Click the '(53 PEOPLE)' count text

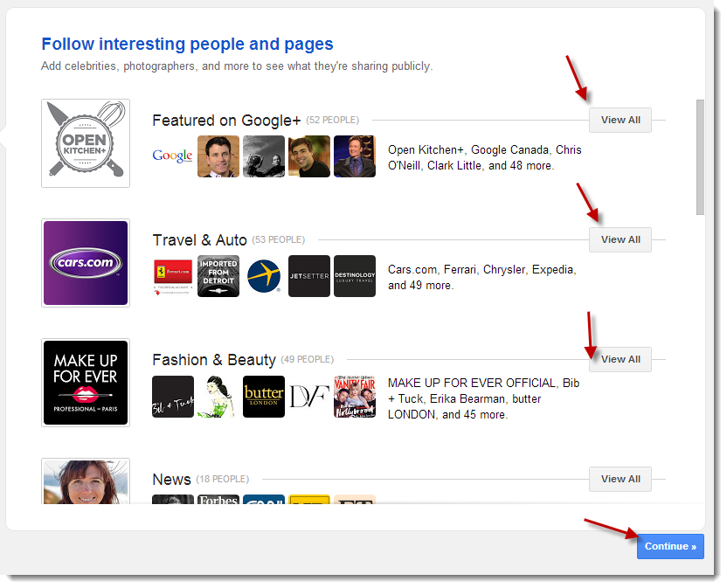pos(278,239)
